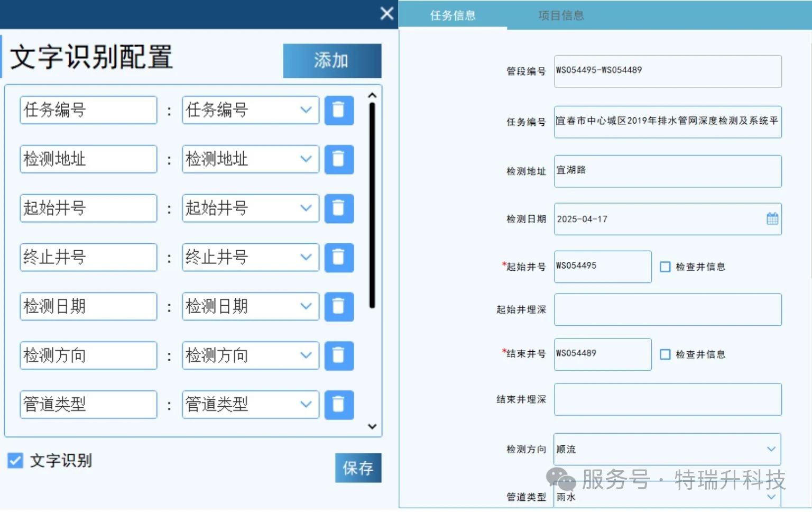Click the 保存 button
Screen dimensions: 812x512
point(358,468)
